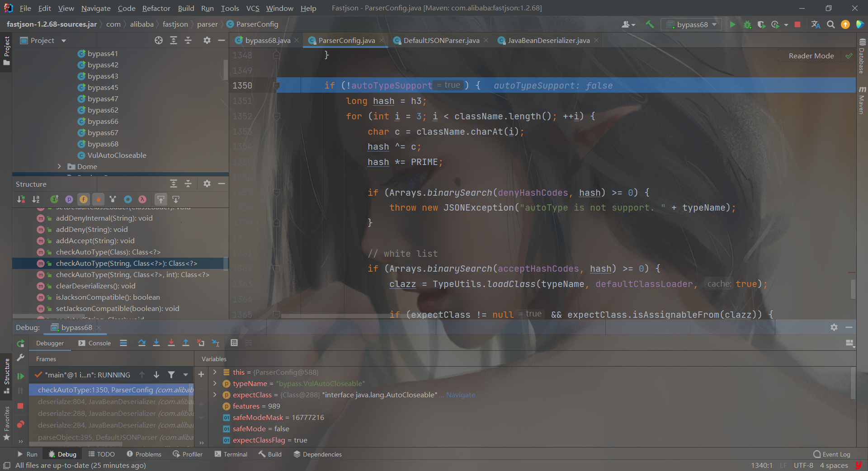868x471 pixels.
Task: Click the red Force Step Into icon
Action: [x=171, y=343]
